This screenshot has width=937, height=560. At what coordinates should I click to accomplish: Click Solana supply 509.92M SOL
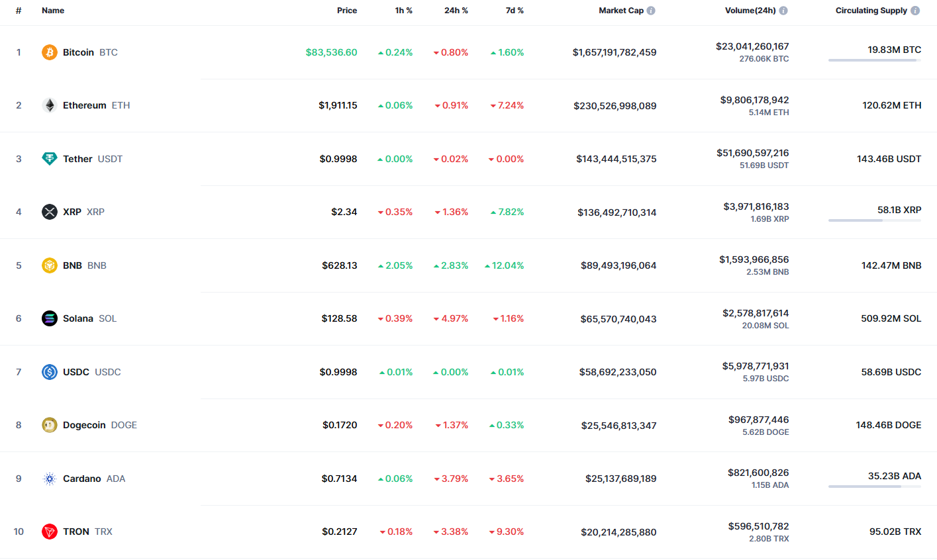pos(891,318)
